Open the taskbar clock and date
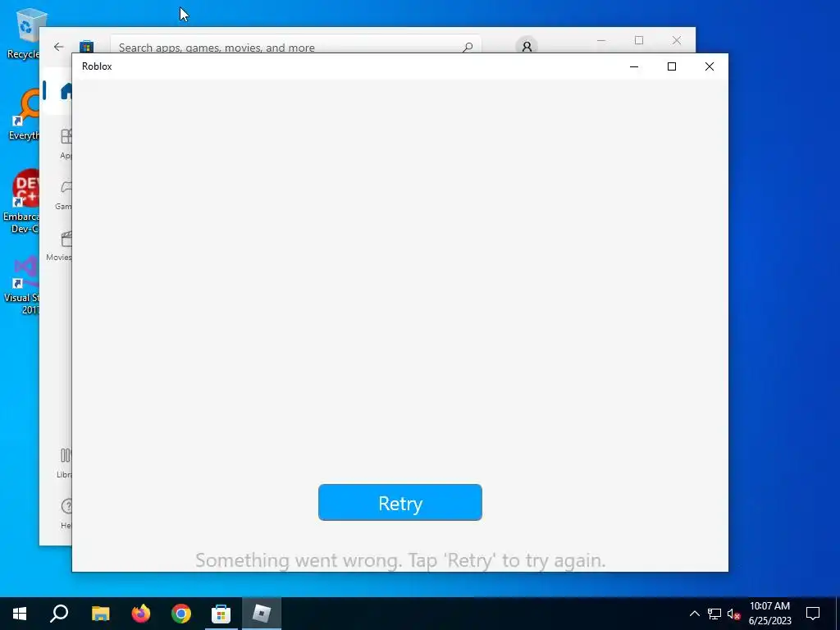This screenshot has width=840, height=630. point(769,614)
